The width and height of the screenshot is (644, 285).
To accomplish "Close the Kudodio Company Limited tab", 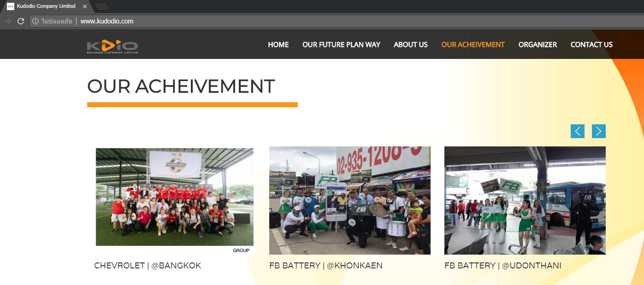I will (x=85, y=6).
